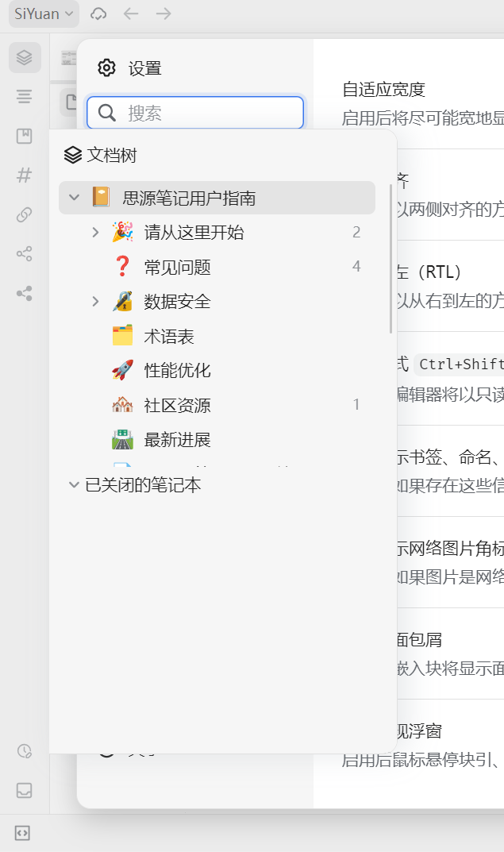Click the 自适应宽度 setting title
The image size is (504, 852).
[x=383, y=90]
